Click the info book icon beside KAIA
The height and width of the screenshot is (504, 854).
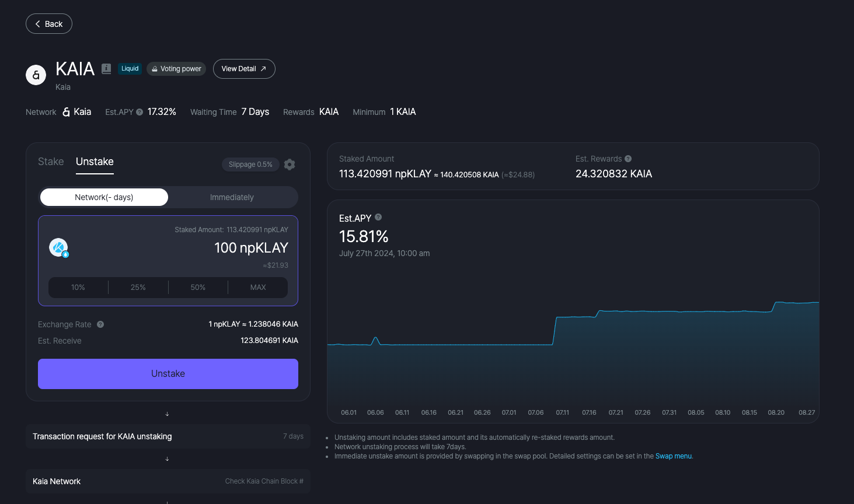pyautogui.click(x=106, y=69)
